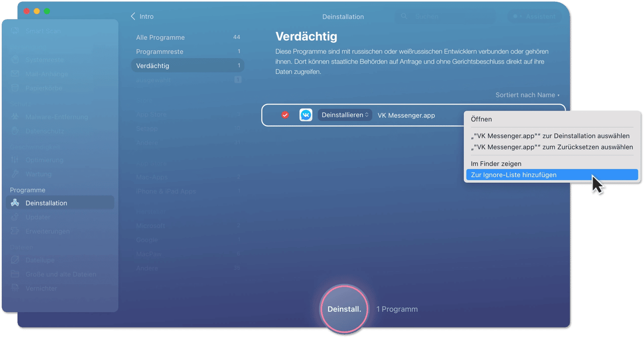Click Zur Ignore-Liste hinzufügen

click(x=552, y=174)
